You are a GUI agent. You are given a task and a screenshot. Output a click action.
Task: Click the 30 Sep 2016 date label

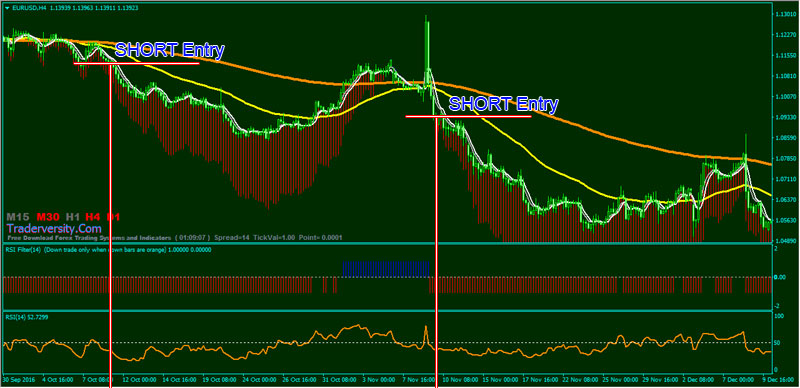coord(18,380)
